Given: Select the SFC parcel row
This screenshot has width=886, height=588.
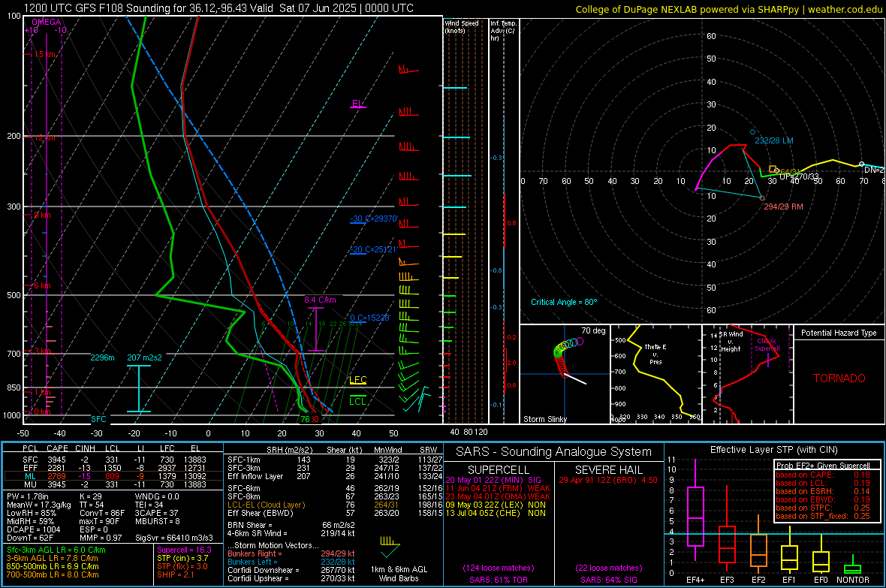Looking at the screenshot, I should [113, 460].
